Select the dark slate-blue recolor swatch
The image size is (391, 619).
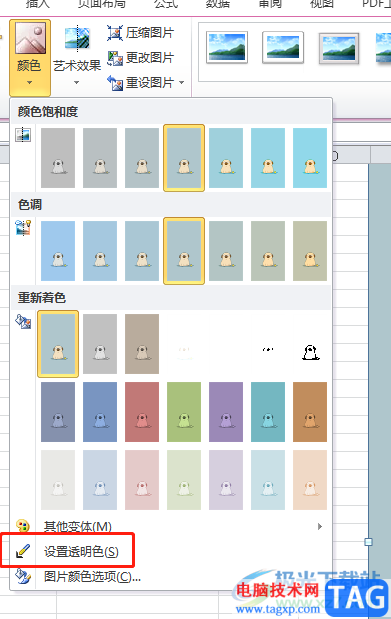point(58,412)
